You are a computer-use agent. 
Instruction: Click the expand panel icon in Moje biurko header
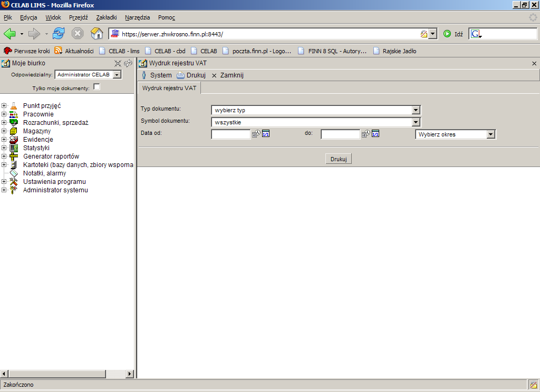pyautogui.click(x=118, y=63)
